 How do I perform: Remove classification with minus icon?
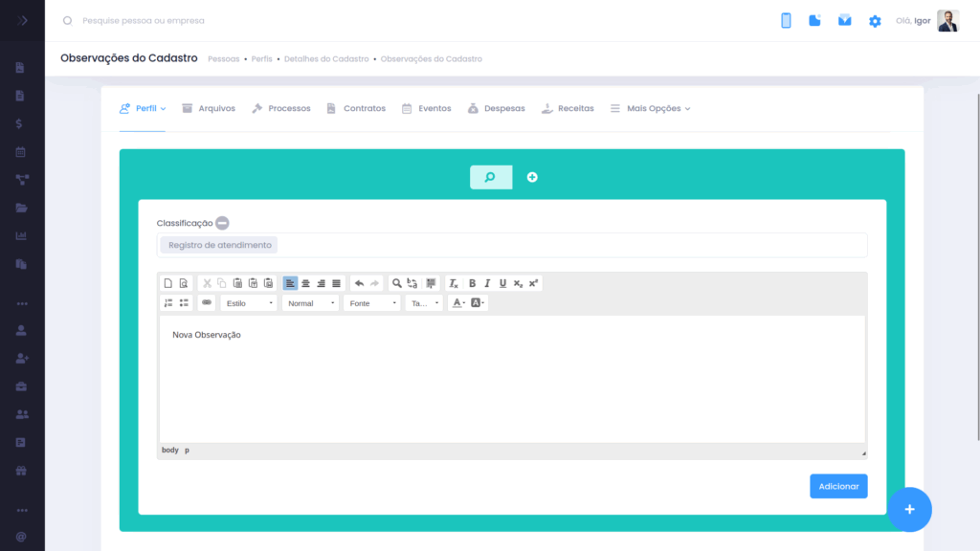tap(222, 223)
